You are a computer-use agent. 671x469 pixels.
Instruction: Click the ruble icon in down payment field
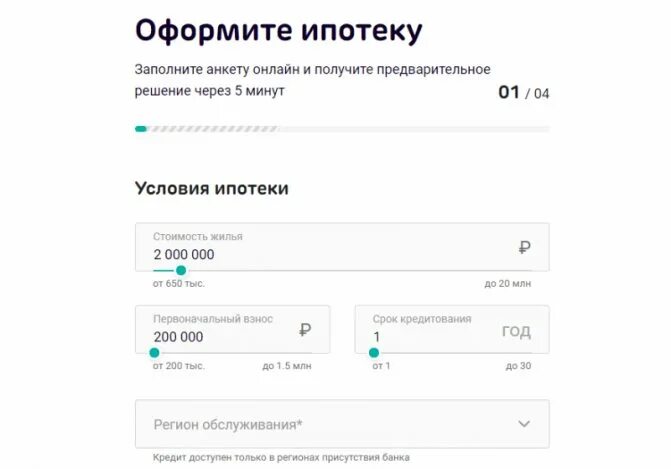[305, 330]
